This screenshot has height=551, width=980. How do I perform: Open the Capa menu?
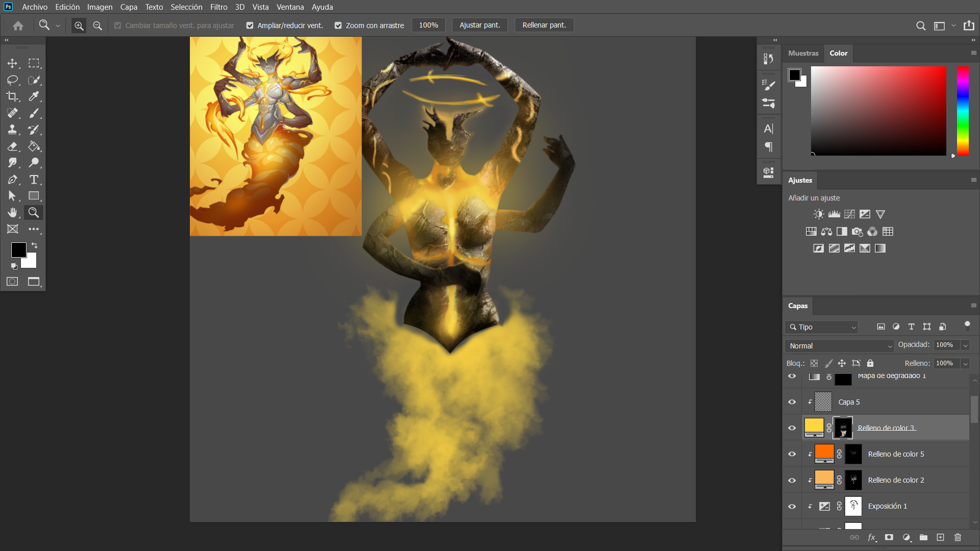pyautogui.click(x=129, y=7)
